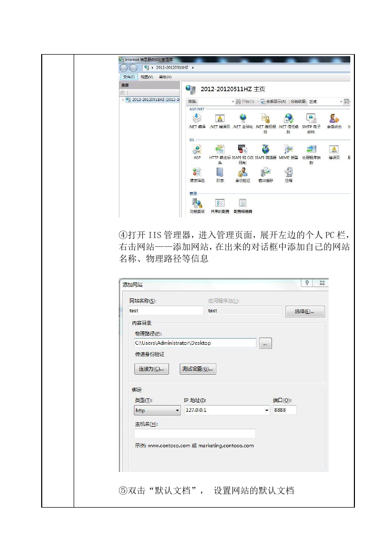Open the IP 地址 127.0.0.1 combo box arrow
The height and width of the screenshot is (554, 392).
pos(267,410)
